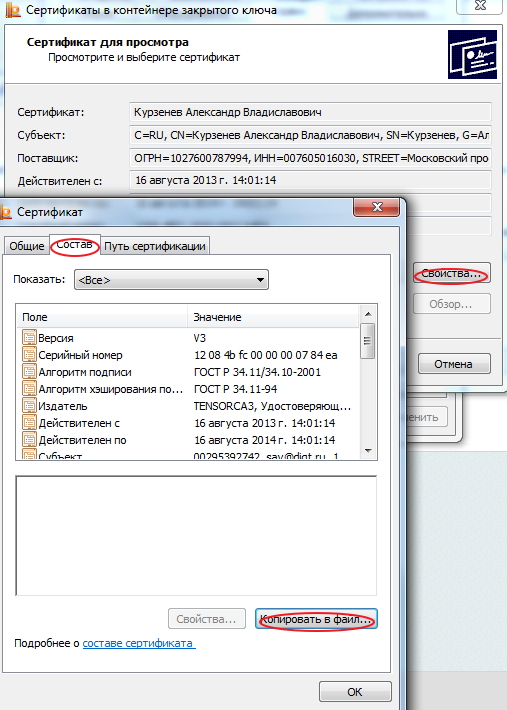
Task: Click the Серийный номер row icon
Action: click(x=29, y=355)
